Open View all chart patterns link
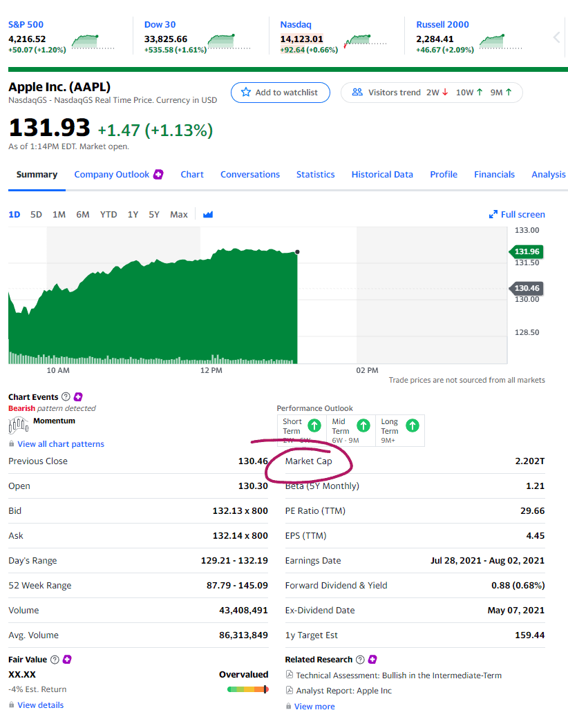Viewport: 568px width, 728px height. point(61,443)
